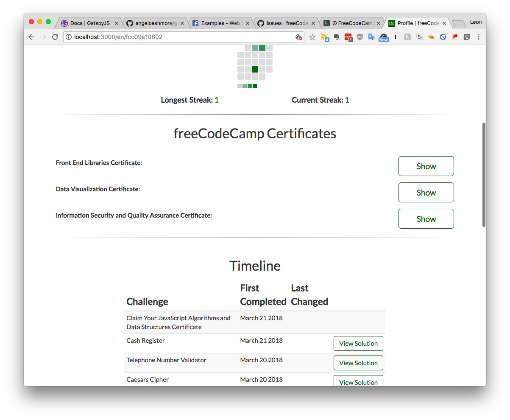
Task: Click the Challenge column header
Action: [x=147, y=302]
